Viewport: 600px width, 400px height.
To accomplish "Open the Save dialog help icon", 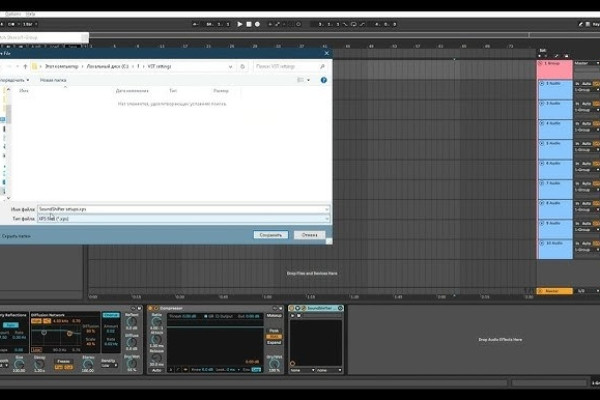I will coord(324,80).
